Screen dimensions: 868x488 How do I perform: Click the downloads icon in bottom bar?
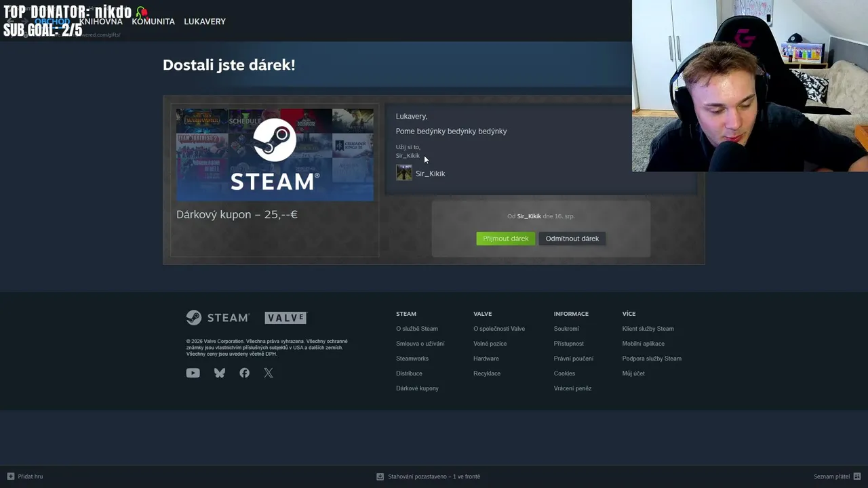pos(380,476)
